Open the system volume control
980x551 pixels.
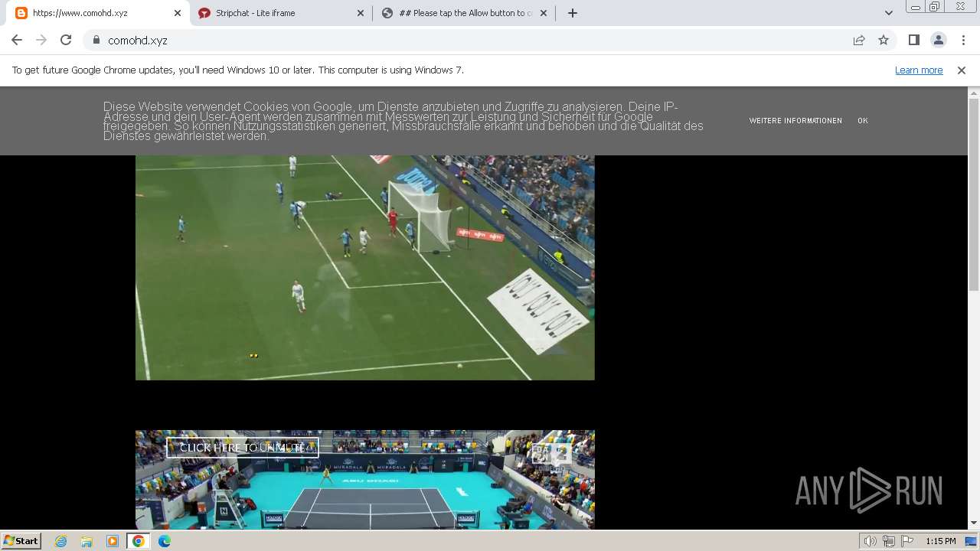pyautogui.click(x=870, y=541)
